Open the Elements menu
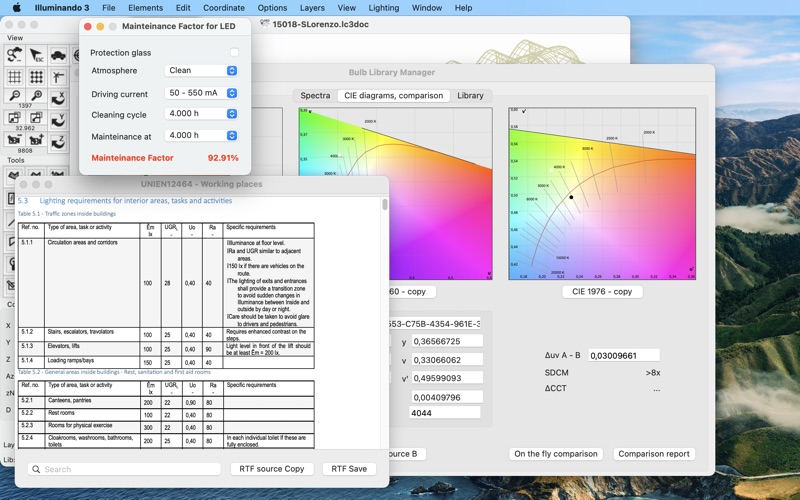800x500 pixels. tap(145, 8)
